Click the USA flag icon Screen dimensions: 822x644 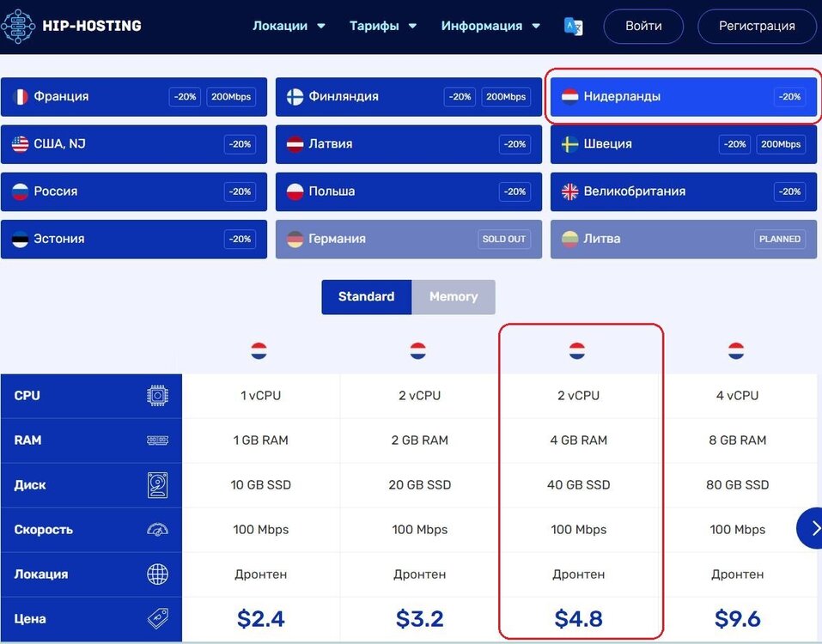[x=20, y=144]
